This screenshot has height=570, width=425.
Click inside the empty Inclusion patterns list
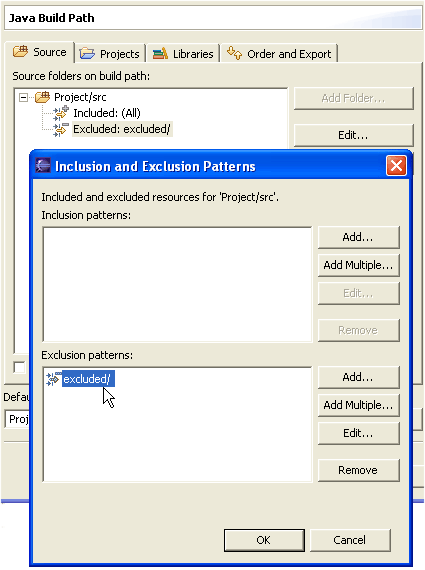(177, 284)
